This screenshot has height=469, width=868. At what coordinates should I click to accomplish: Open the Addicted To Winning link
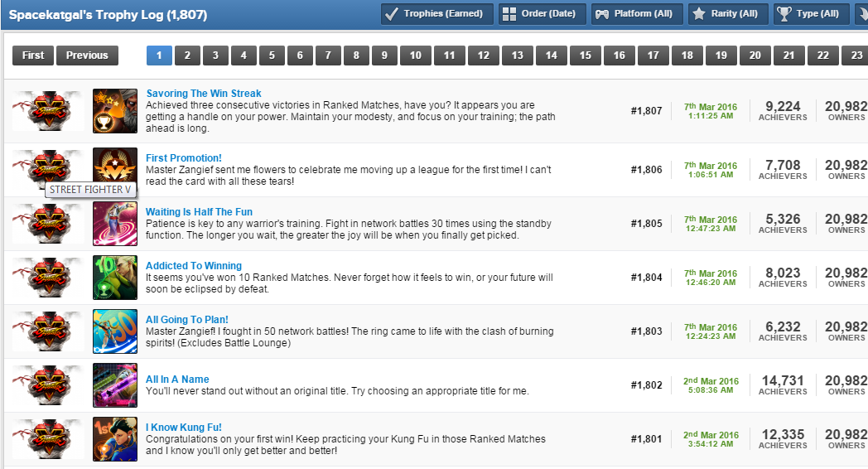coord(194,266)
